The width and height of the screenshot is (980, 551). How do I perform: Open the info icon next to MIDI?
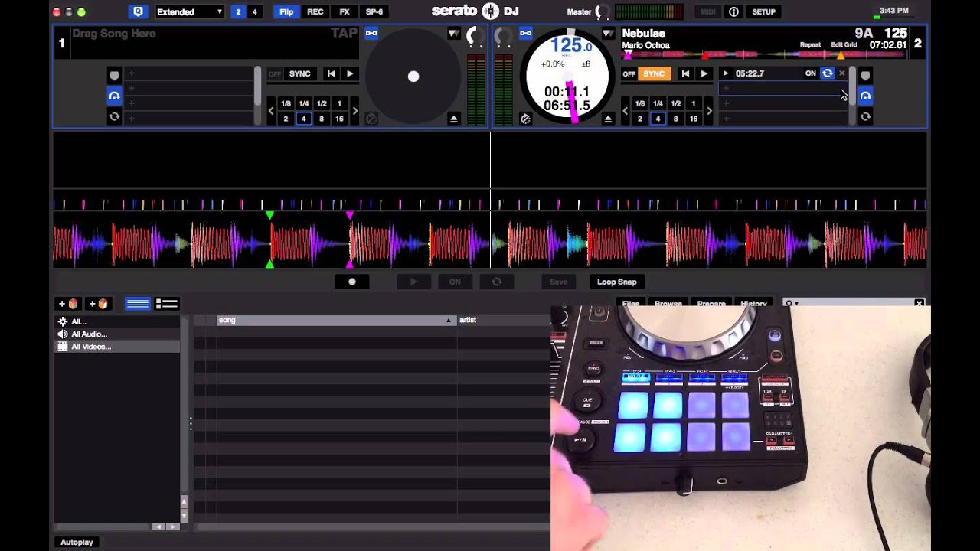[x=733, y=11]
